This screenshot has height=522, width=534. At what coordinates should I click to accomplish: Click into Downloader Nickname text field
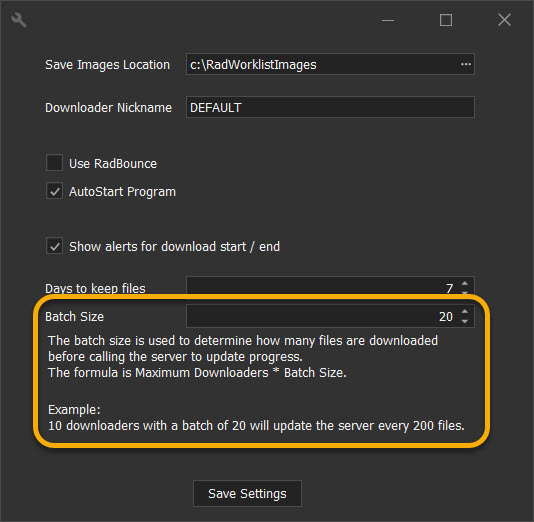point(330,107)
